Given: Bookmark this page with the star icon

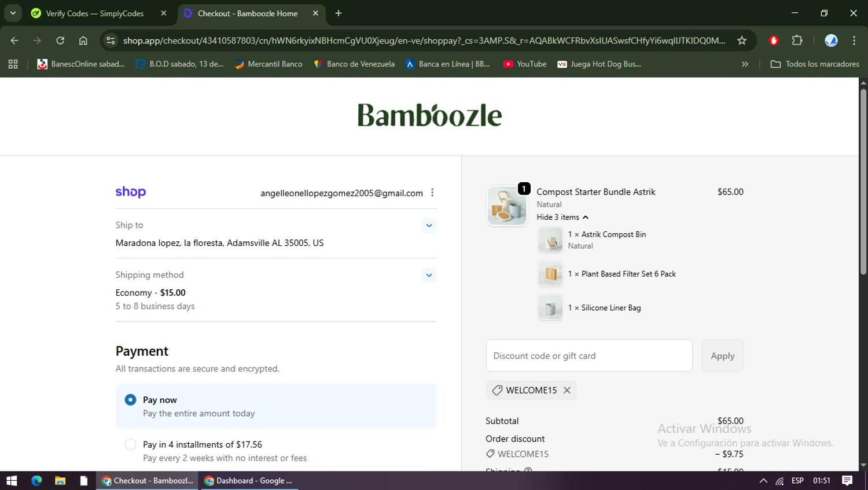Looking at the screenshot, I should [x=742, y=40].
